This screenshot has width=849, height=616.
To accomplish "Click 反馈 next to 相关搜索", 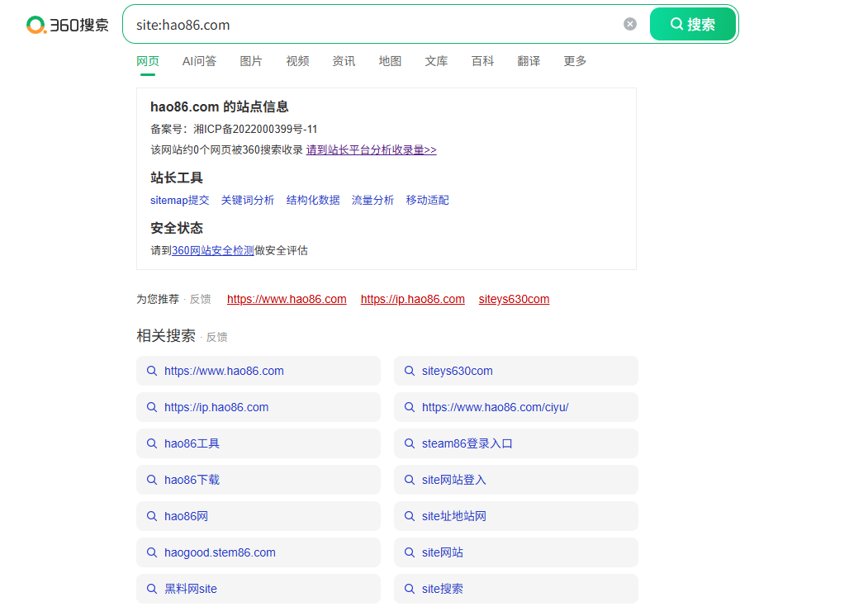I will [216, 337].
